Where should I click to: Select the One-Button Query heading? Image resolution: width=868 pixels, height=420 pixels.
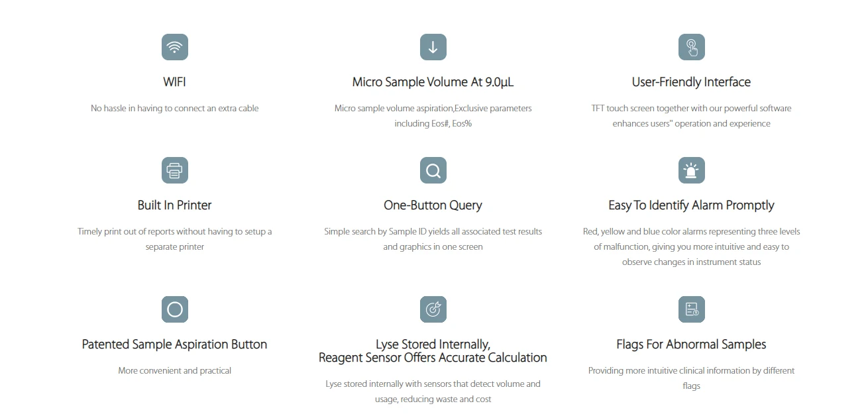point(433,205)
